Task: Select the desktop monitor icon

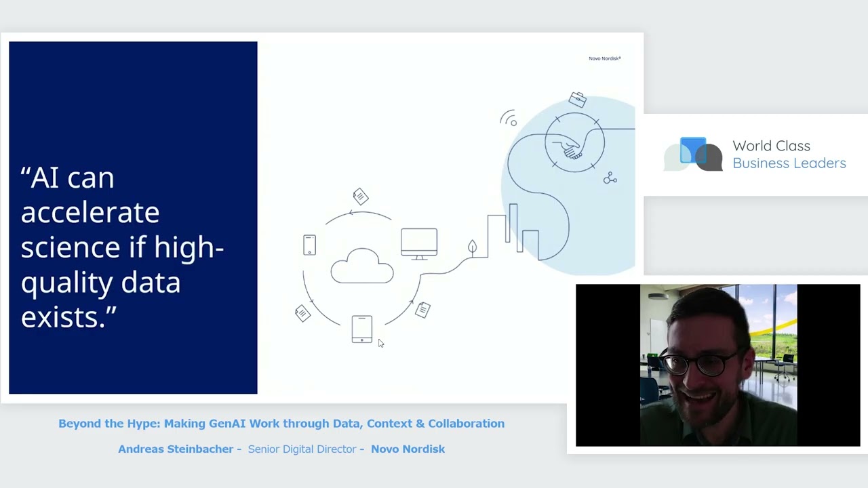Action: click(418, 243)
